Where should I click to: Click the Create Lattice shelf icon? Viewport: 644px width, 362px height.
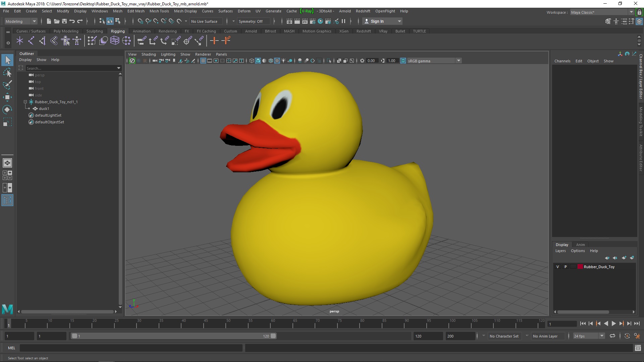point(115,41)
